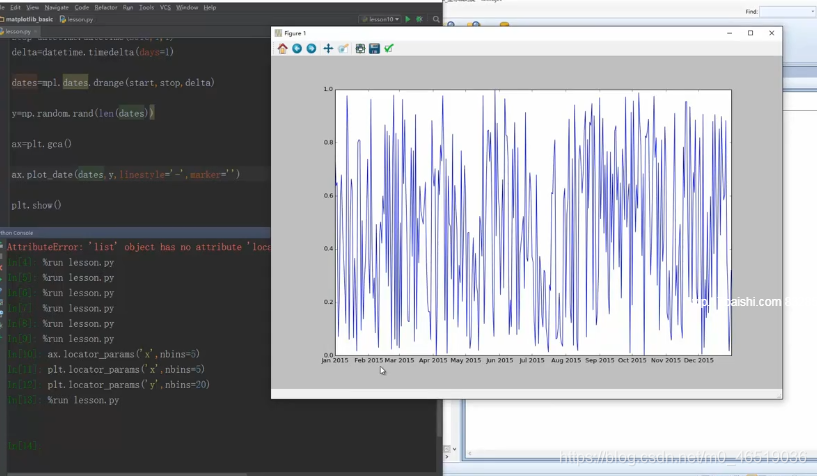Viewport: 817px width, 476px height.
Task: Start debugging with the bug icon
Action: (x=419, y=19)
